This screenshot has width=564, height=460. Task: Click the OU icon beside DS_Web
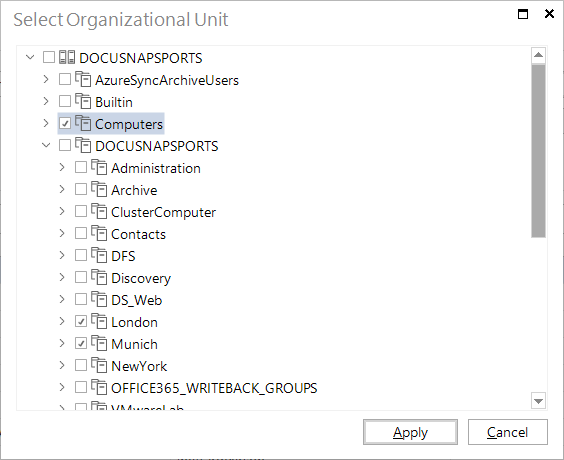(99, 299)
